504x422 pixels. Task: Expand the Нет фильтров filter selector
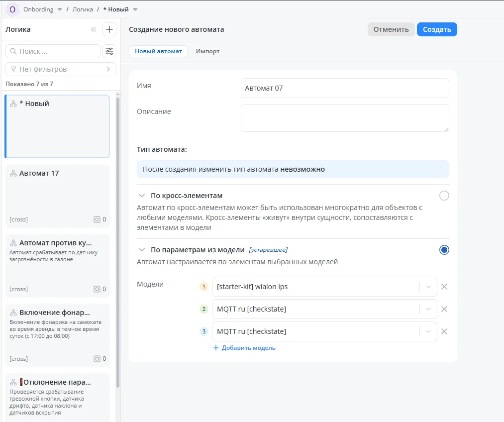coord(61,69)
